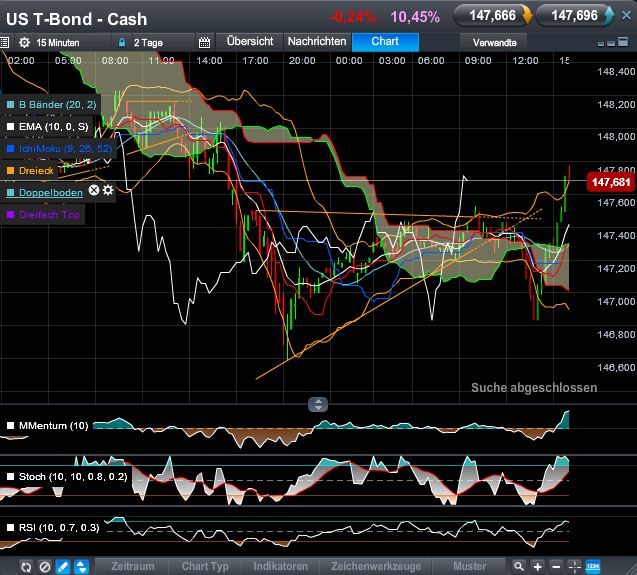This screenshot has height=575, width=637.
Task: Open the calendar date picker icon
Action: [x=204, y=42]
